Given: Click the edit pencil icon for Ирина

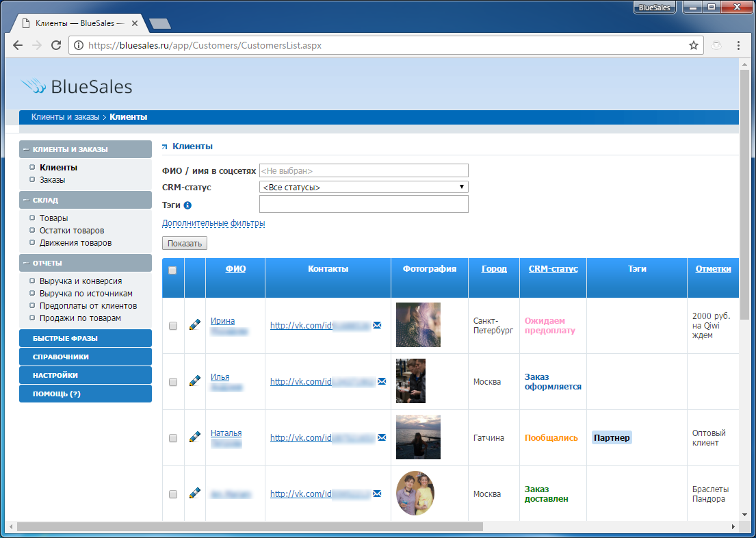Looking at the screenshot, I should 195,325.
